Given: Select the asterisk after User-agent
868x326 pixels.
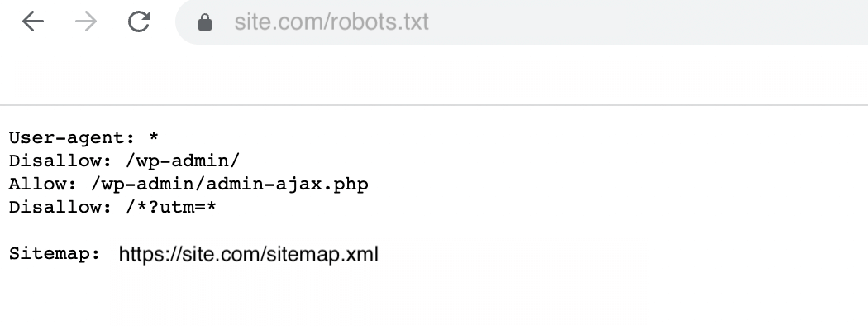Looking at the screenshot, I should [154, 137].
